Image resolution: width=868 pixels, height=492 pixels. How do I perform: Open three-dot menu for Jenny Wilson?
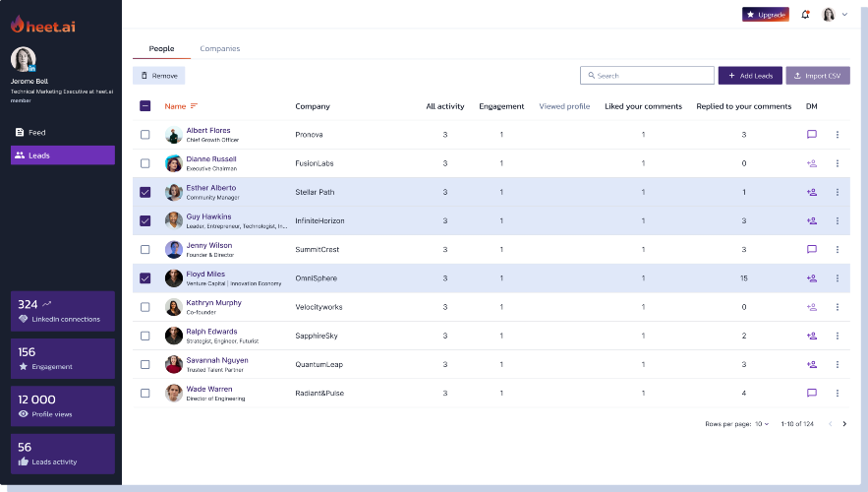838,250
